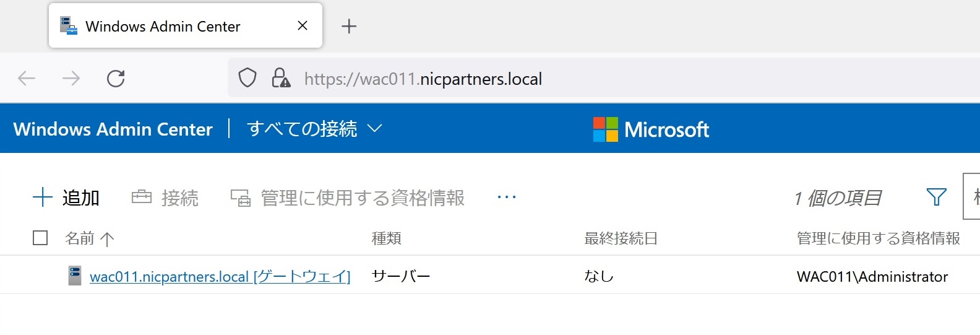The height and width of the screenshot is (335, 980).
Task: Open the more options ellipsis menu
Action: tap(507, 197)
